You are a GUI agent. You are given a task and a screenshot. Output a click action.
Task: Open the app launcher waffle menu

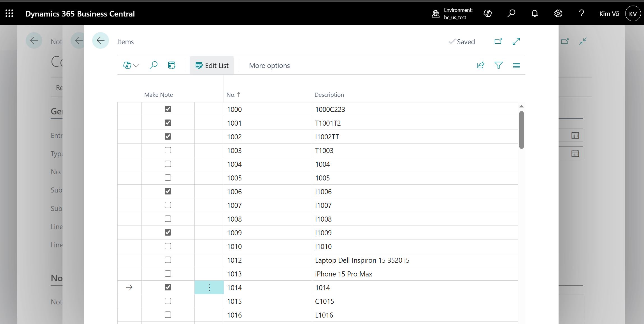pyautogui.click(x=9, y=13)
